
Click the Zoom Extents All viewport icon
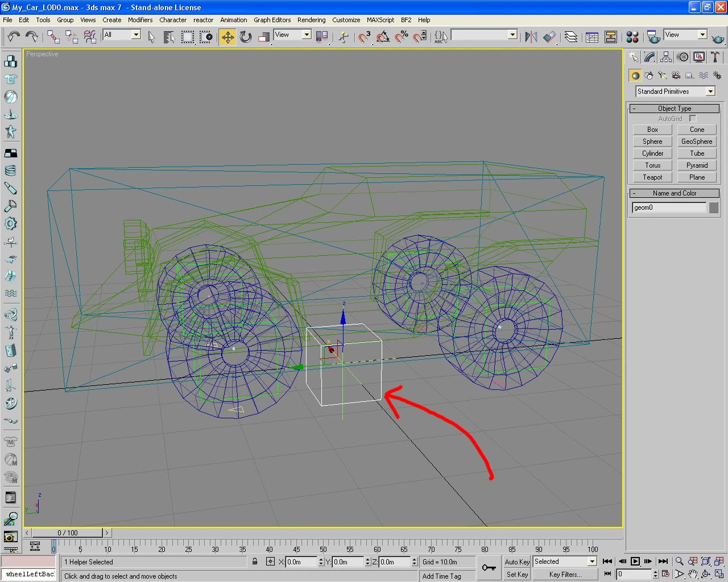[x=719, y=562]
